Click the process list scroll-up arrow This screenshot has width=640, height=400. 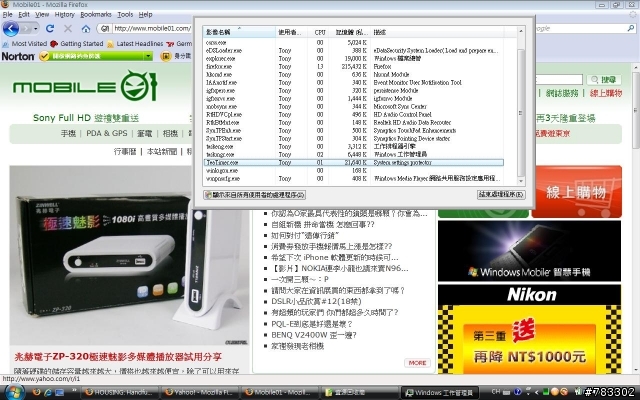pos(521,31)
